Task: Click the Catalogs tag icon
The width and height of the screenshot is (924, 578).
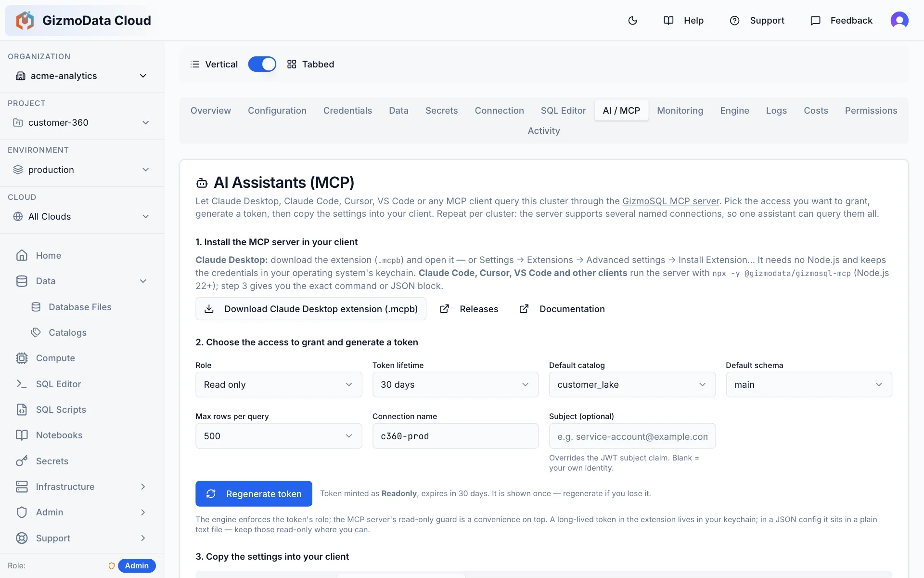Action: tap(36, 332)
